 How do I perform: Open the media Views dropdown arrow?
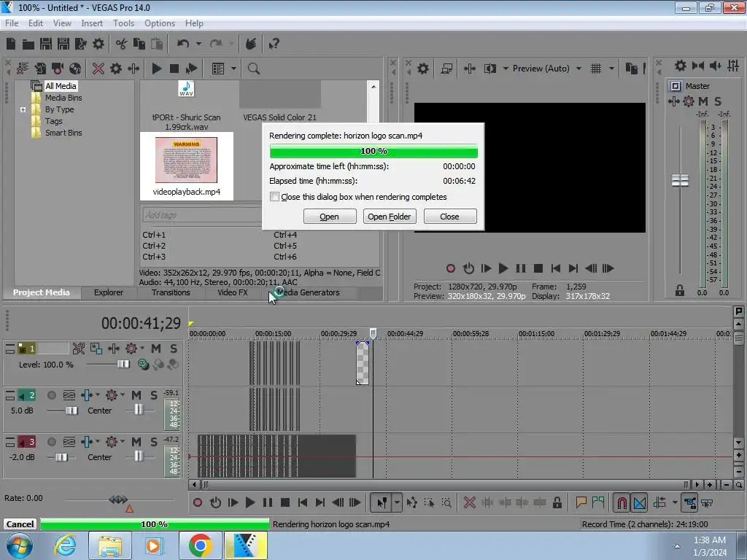[x=233, y=69]
